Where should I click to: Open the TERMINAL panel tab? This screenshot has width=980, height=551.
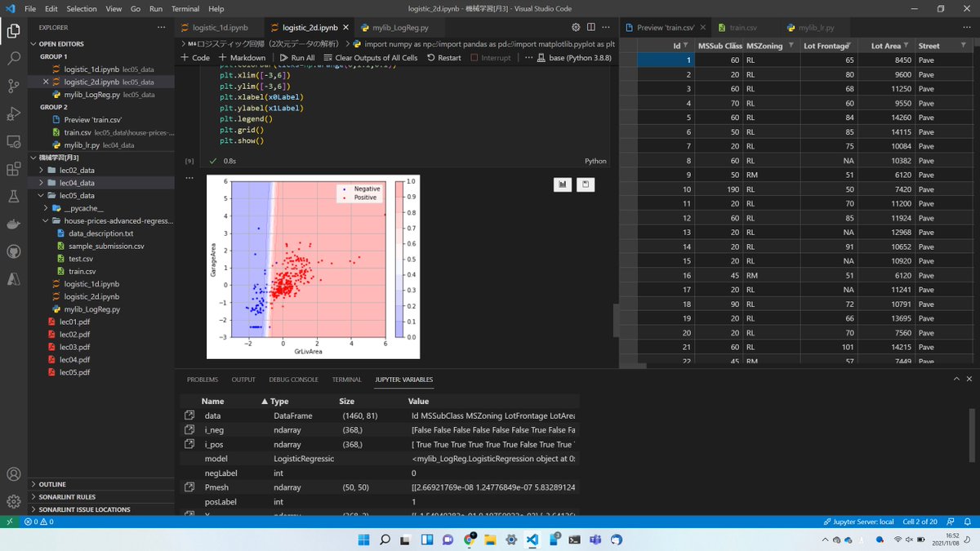pyautogui.click(x=346, y=380)
